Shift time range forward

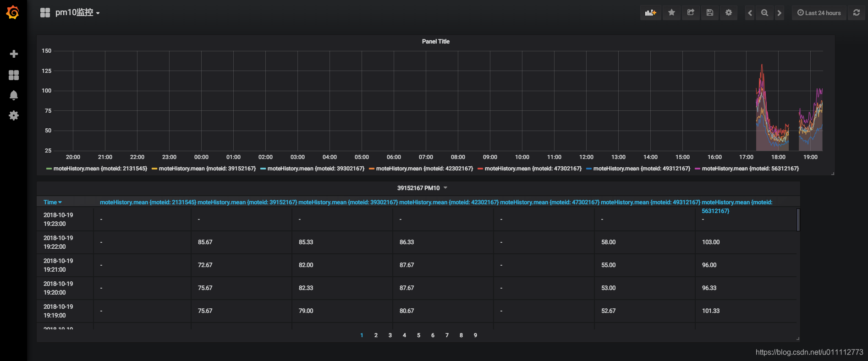[779, 13]
